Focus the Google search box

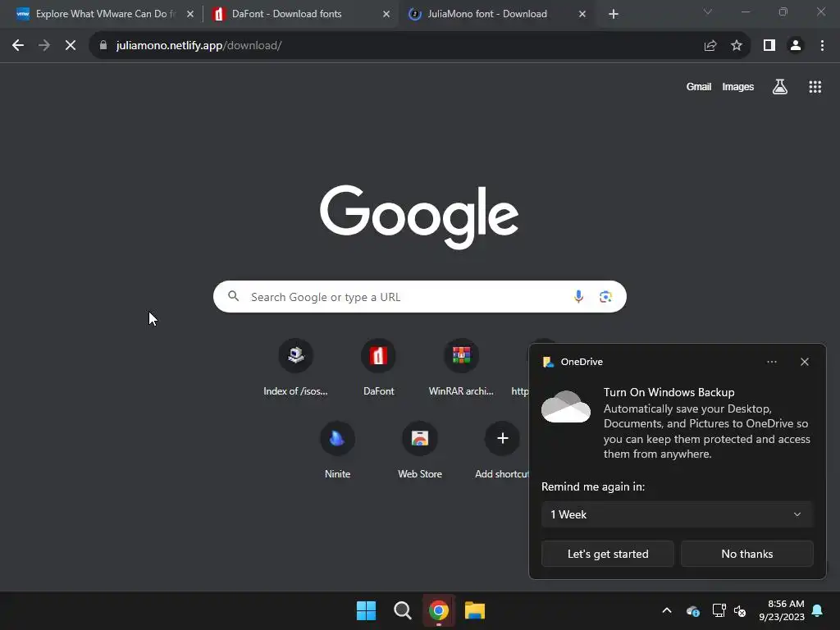coord(419,297)
